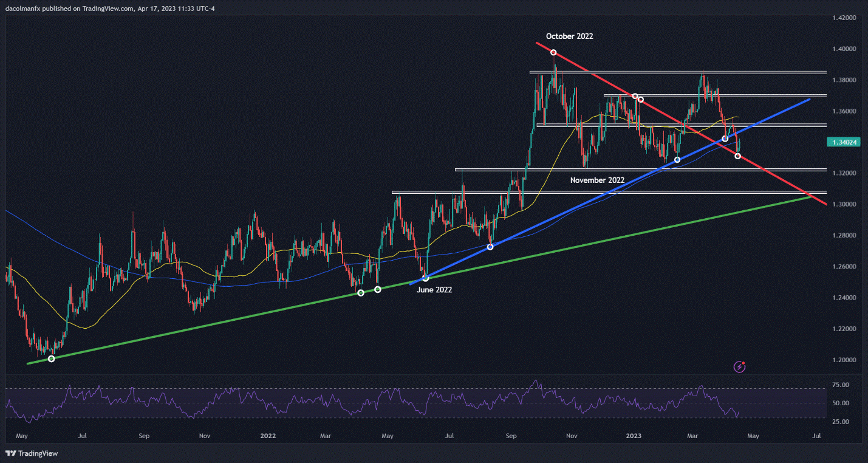Select the 2023 label on time axis
Screen dimensions: 868x463
(633, 436)
